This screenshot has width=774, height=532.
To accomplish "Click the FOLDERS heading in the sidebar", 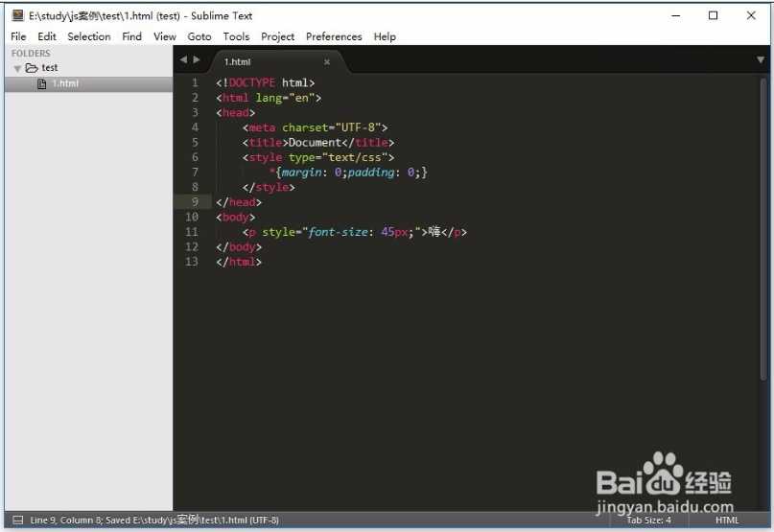I will 31,54.
